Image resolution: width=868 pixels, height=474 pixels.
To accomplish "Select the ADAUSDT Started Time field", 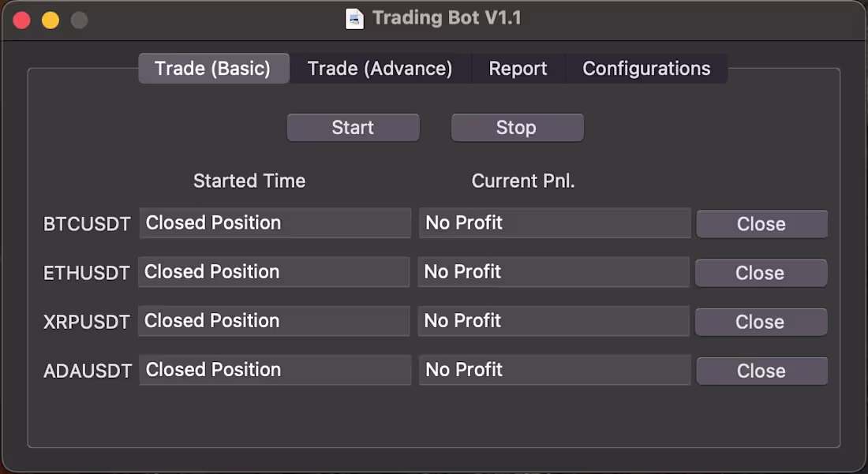I will pos(275,370).
